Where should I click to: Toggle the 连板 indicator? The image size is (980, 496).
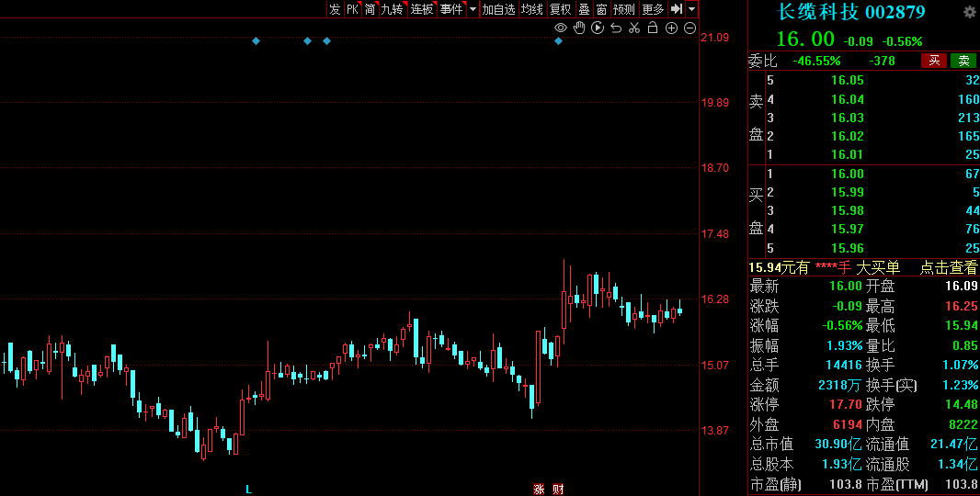point(422,9)
